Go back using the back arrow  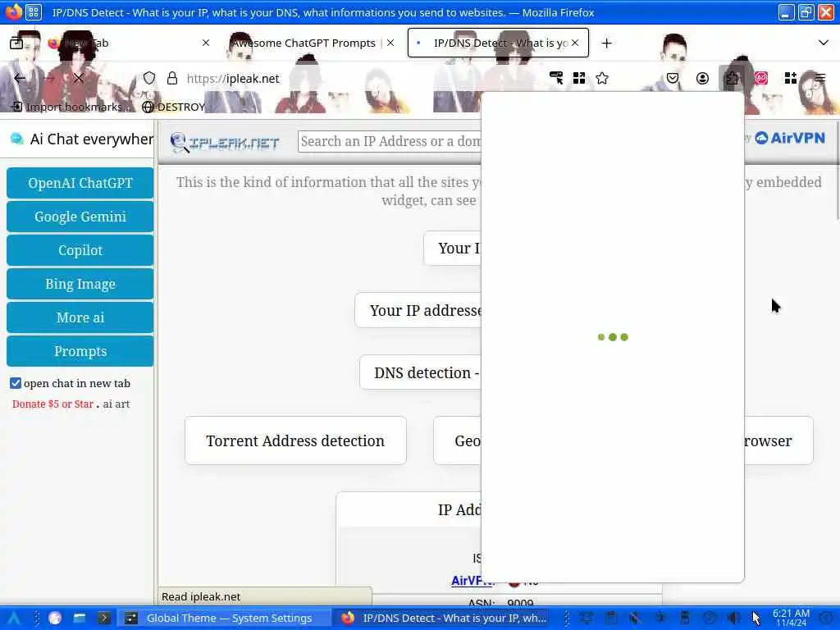click(20, 78)
